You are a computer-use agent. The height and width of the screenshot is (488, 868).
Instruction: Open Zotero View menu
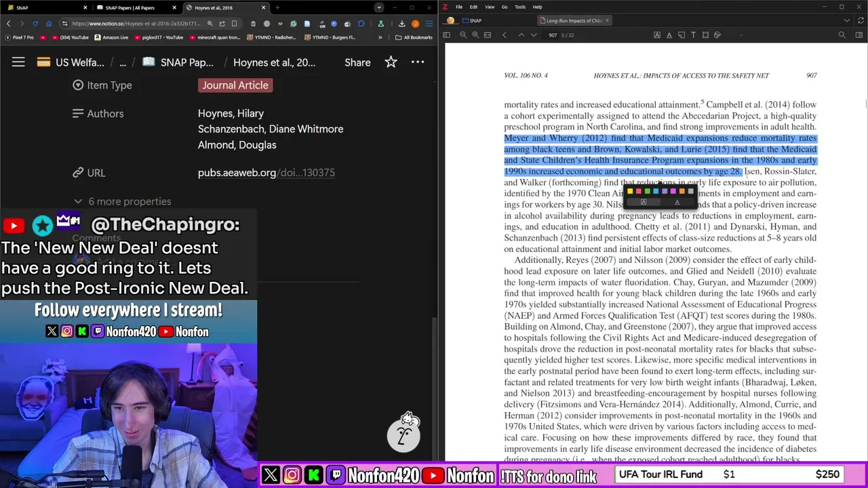tap(489, 7)
